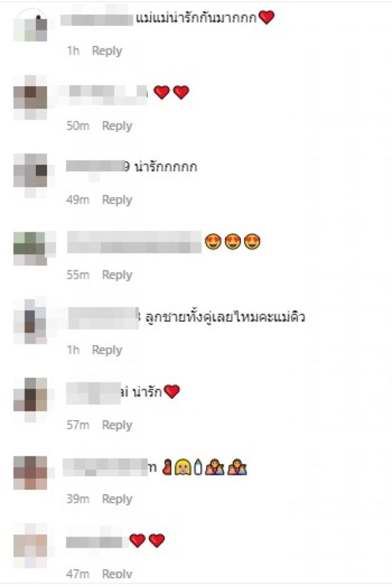
Task: Open avatar of the 55m heart-eyes commenter
Action: [x=30, y=249]
